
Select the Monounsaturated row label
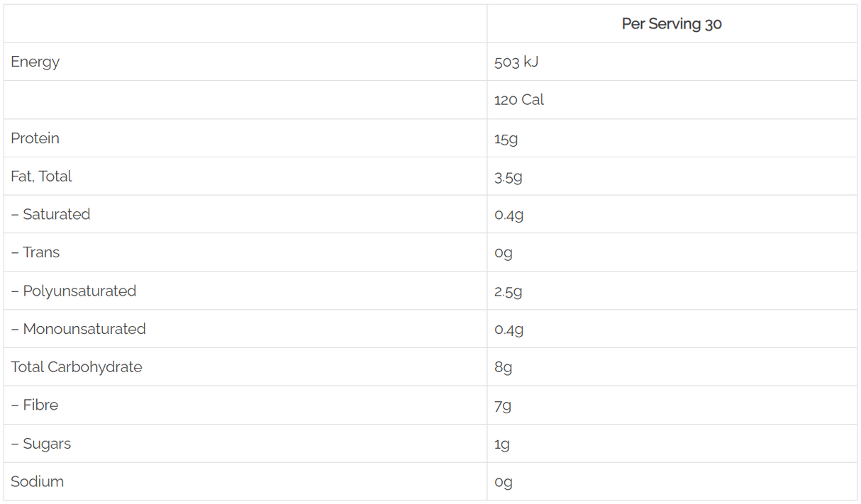click(x=79, y=329)
